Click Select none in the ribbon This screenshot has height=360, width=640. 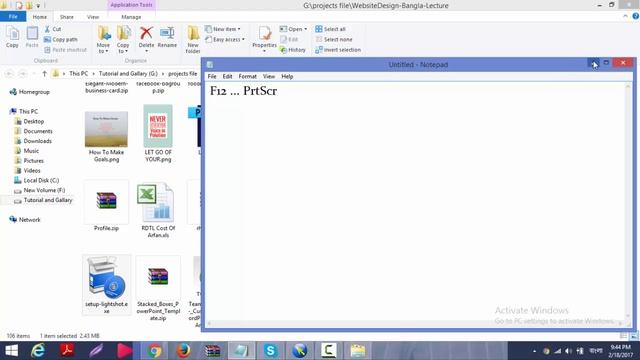(x=333, y=39)
